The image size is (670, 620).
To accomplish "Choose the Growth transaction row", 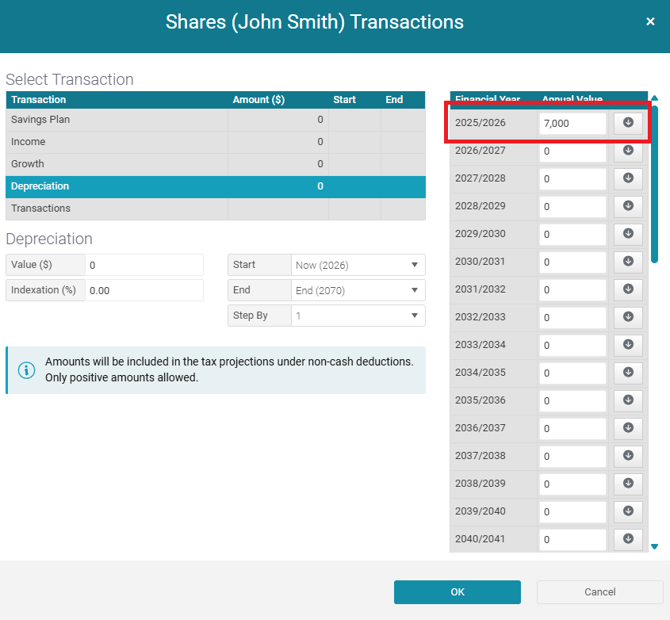I will pyautogui.click(x=116, y=164).
